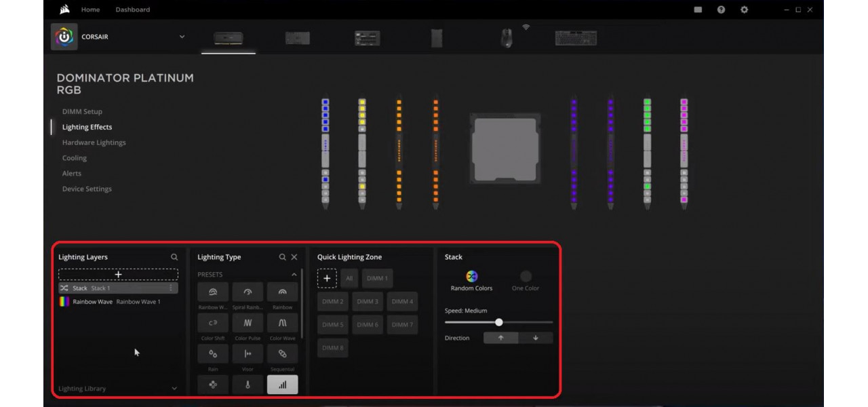This screenshot has width=868, height=407.
Task: Pick the Sequential lighting effect
Action: pyautogui.click(x=282, y=354)
